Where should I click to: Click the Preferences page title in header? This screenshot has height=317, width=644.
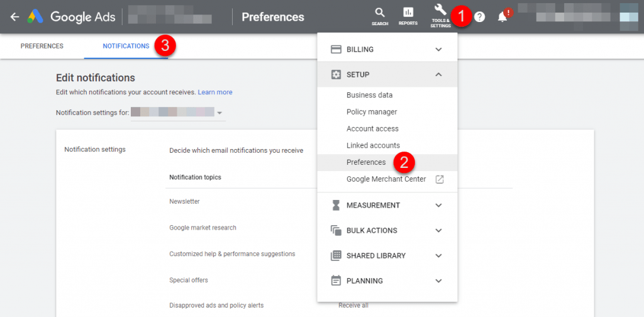tap(273, 17)
